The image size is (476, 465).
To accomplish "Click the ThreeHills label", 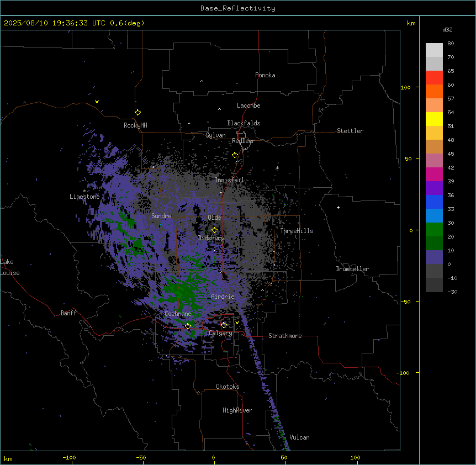I will pyautogui.click(x=297, y=231).
